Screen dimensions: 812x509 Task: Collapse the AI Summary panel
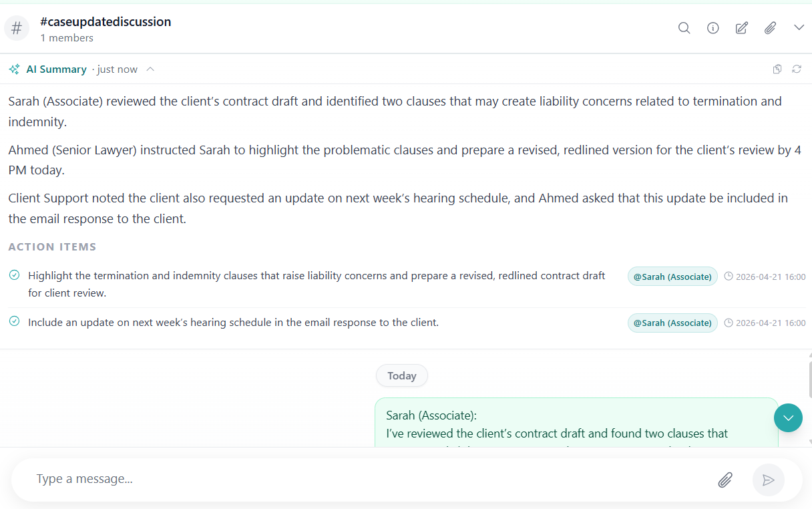(151, 69)
